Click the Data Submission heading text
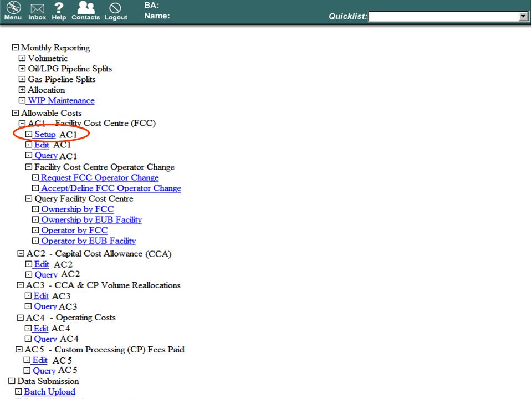Image resolution: width=532 pixels, height=399 pixels. 48,381
